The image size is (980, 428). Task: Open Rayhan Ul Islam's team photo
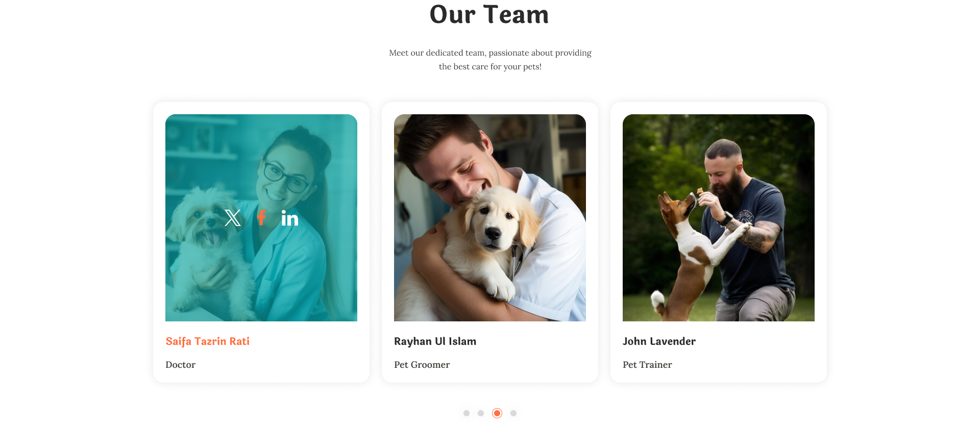[490, 218]
